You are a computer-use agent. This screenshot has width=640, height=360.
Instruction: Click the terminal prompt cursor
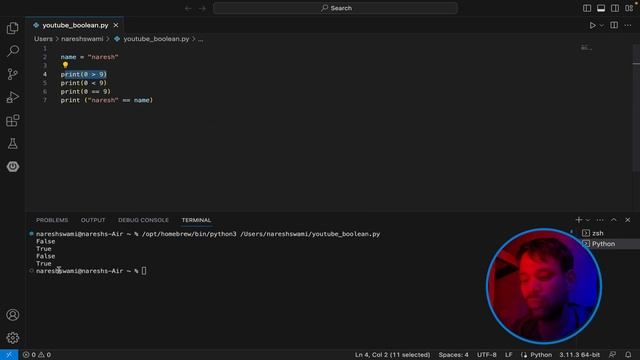144,271
